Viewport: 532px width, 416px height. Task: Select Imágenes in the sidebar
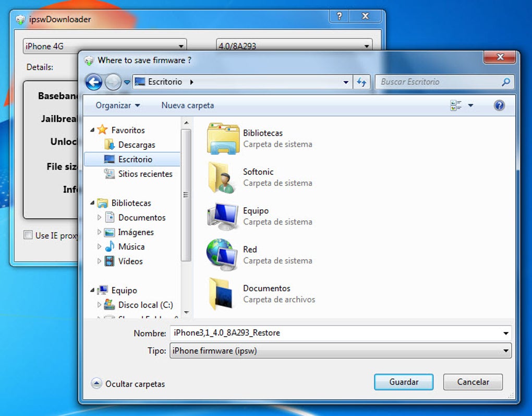(129, 232)
